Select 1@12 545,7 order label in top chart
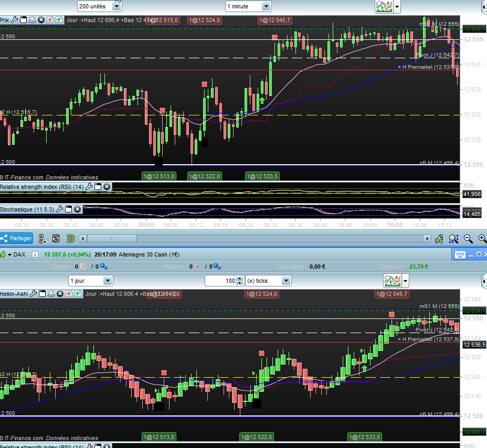The height and width of the screenshot is (448, 487). click(x=274, y=20)
